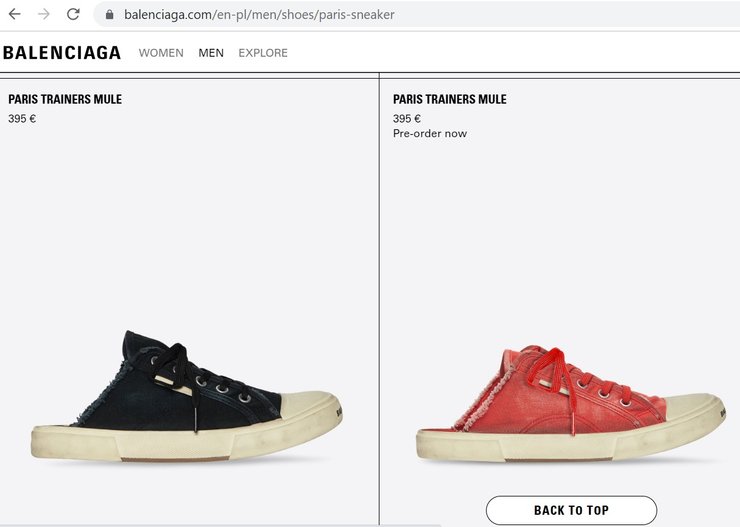Open the Women menu
This screenshot has width=740, height=527.
coord(161,53)
